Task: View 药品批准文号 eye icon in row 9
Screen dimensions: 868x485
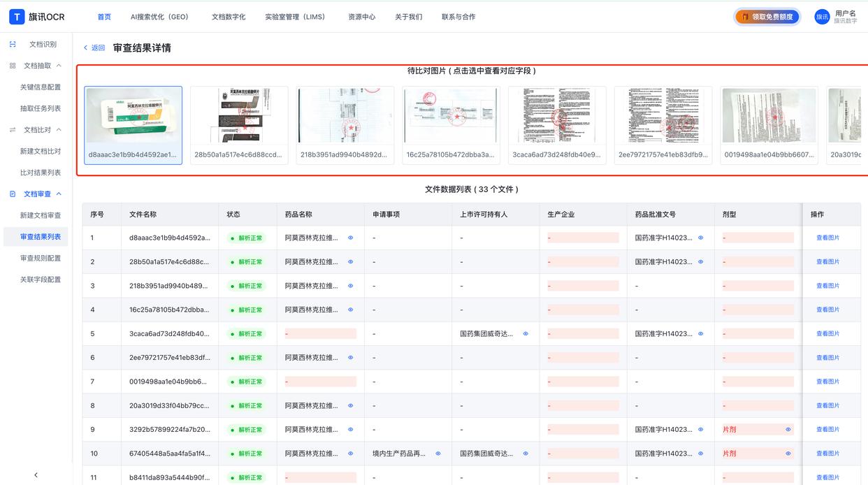Action: point(700,429)
